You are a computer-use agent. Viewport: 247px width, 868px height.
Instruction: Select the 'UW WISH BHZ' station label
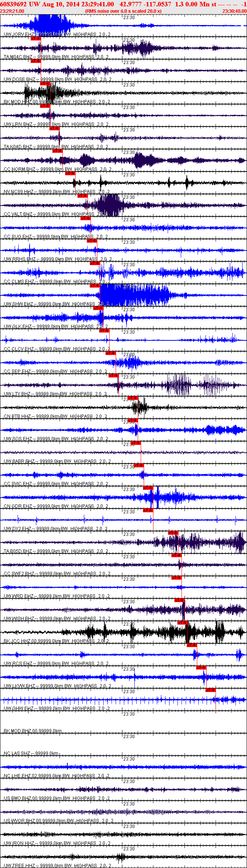pos(19,619)
